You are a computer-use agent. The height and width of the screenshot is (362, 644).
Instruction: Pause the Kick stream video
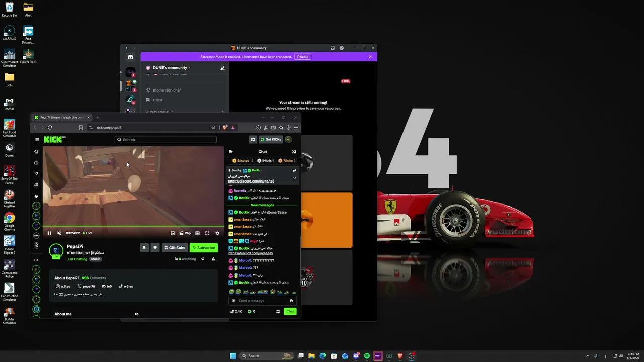click(x=49, y=233)
